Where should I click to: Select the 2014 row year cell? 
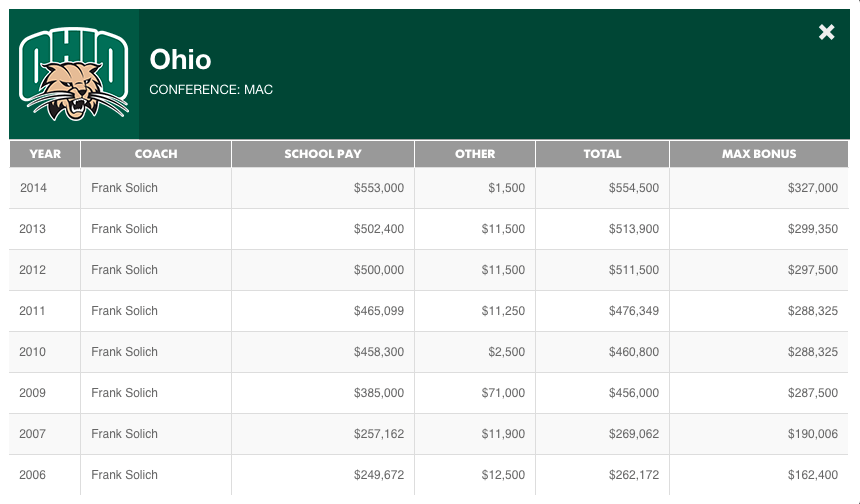(45, 188)
